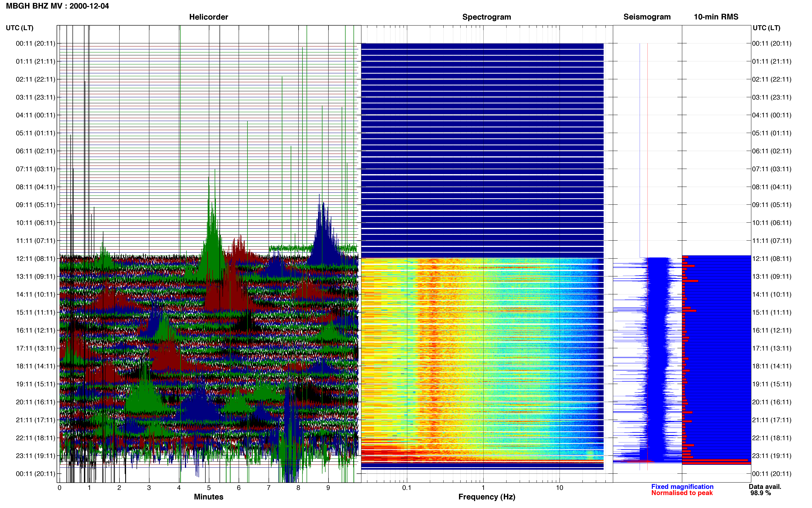Click the left '10:11 (06:11)' time label
Viewport: 812px width, 508px height.
36,223
